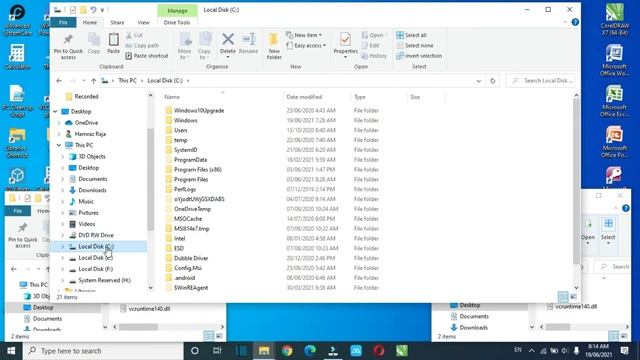Viewport: 640px width, 360px height.
Task: Expand the Downloads tree node
Action: point(62,190)
